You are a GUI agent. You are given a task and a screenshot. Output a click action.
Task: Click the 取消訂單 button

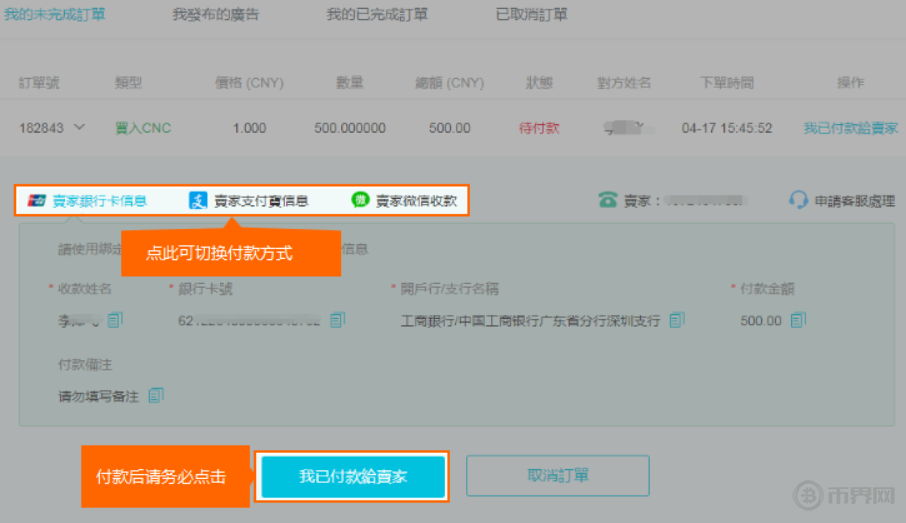[x=557, y=476]
